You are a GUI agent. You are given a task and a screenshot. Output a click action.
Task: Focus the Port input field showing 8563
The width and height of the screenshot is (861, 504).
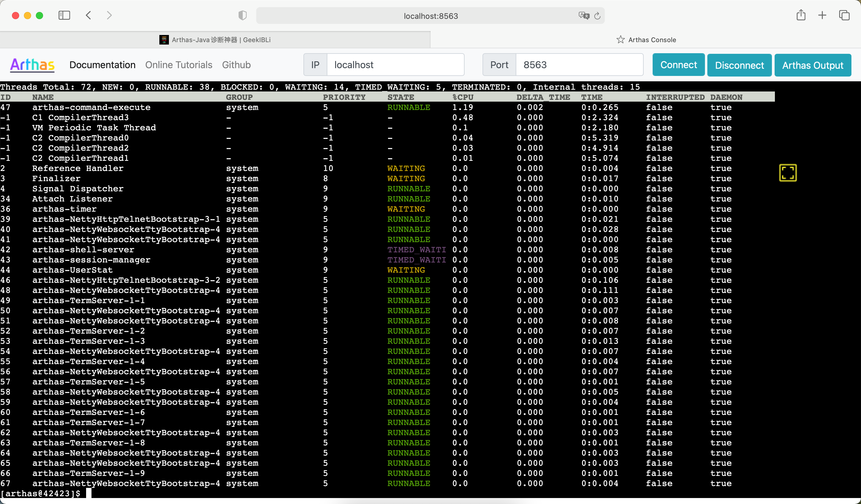coord(579,65)
